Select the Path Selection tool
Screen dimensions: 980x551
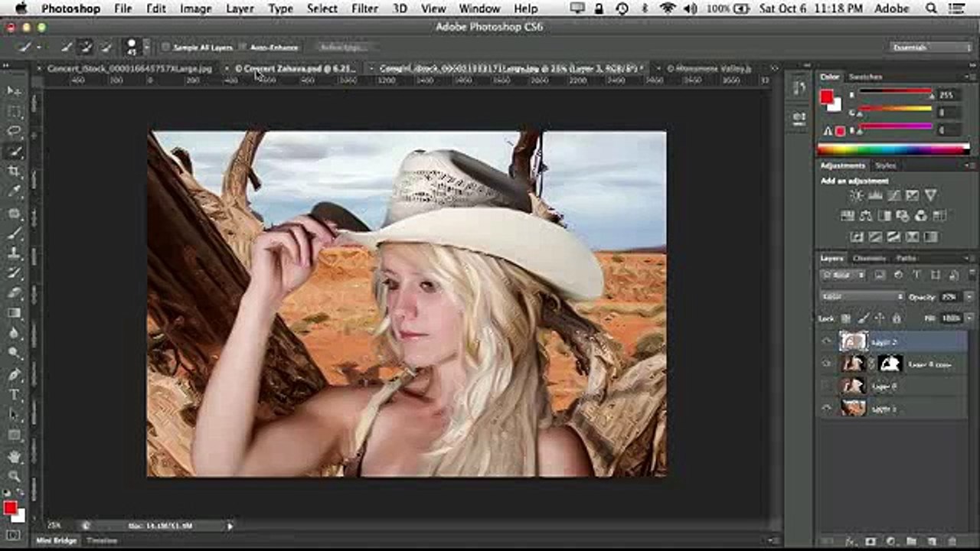pos(15,415)
